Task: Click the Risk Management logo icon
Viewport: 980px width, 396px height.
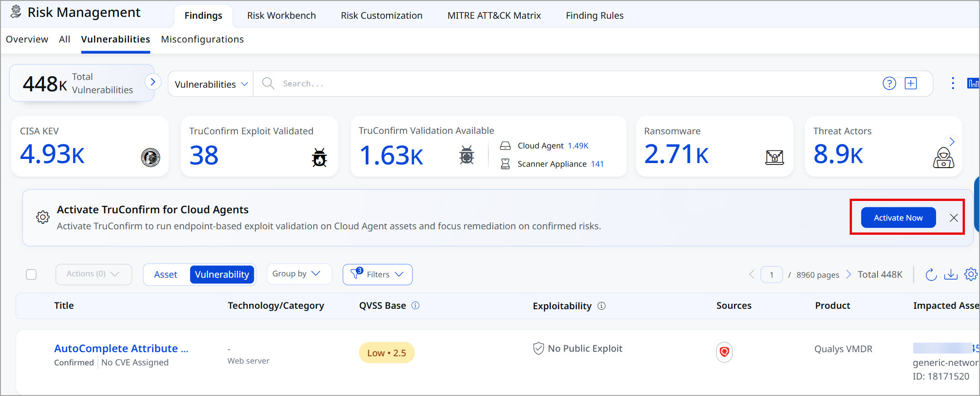Action: tap(16, 11)
